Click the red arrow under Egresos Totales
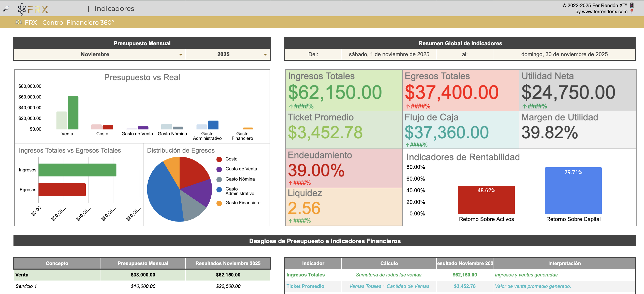Viewport: 644px width, 294px height. 408,106
